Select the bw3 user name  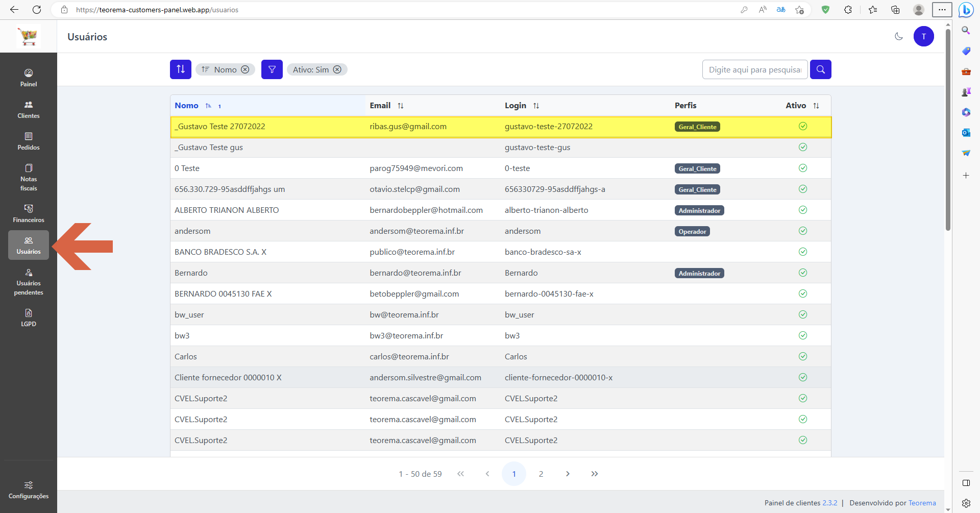point(182,335)
